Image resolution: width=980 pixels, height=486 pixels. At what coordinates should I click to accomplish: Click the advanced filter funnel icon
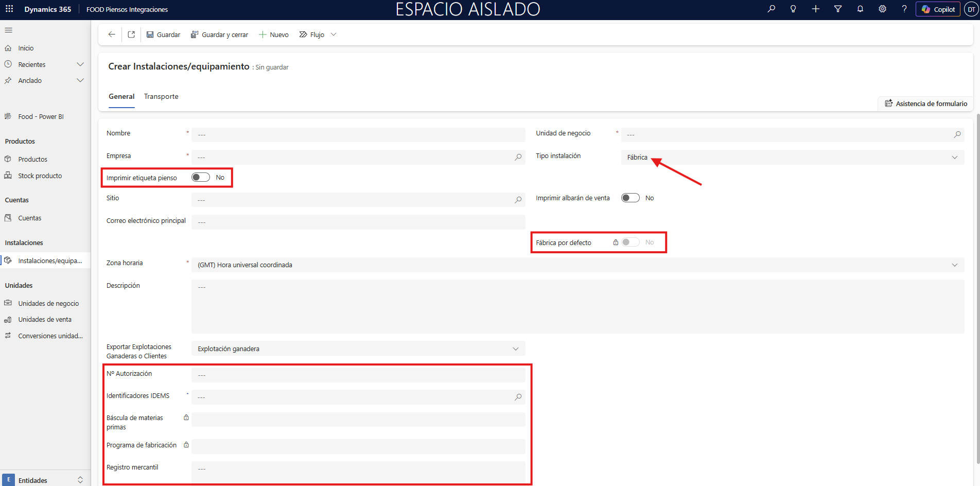[838, 9]
